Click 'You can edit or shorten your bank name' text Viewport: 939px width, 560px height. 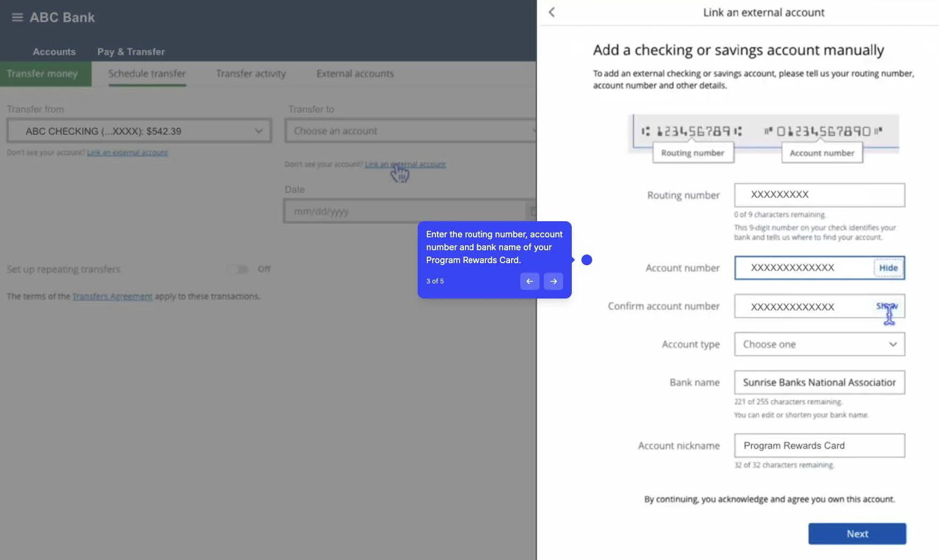[801, 415]
